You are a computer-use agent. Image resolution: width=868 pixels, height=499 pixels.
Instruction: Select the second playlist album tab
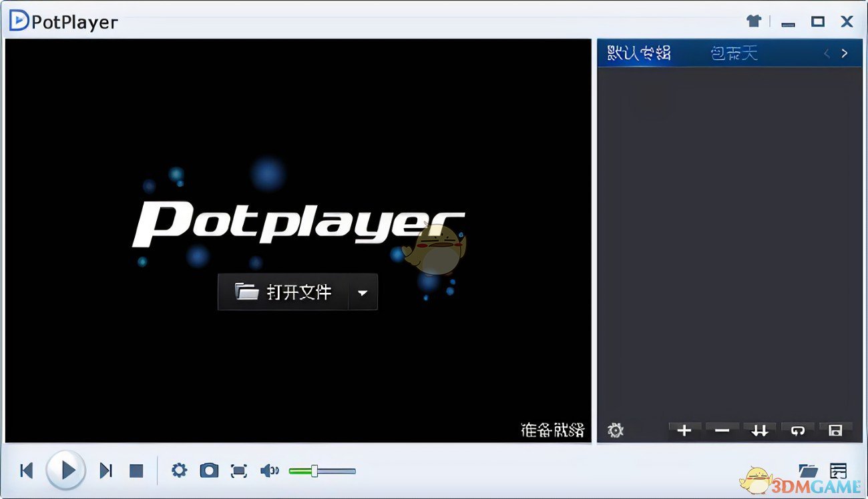tap(734, 53)
